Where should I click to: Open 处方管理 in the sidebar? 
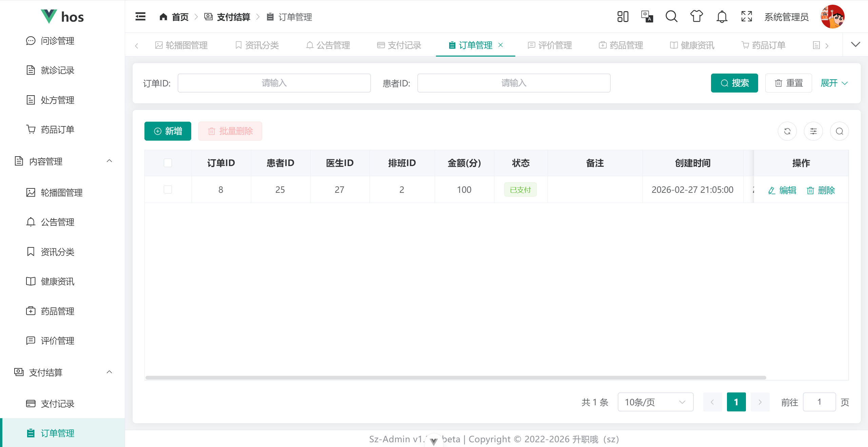[57, 100]
